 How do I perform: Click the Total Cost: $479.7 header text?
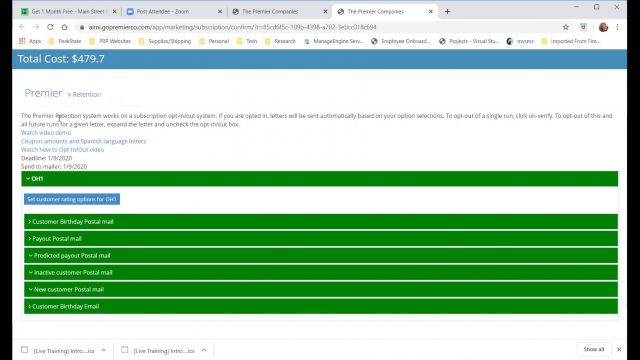[x=61, y=59]
